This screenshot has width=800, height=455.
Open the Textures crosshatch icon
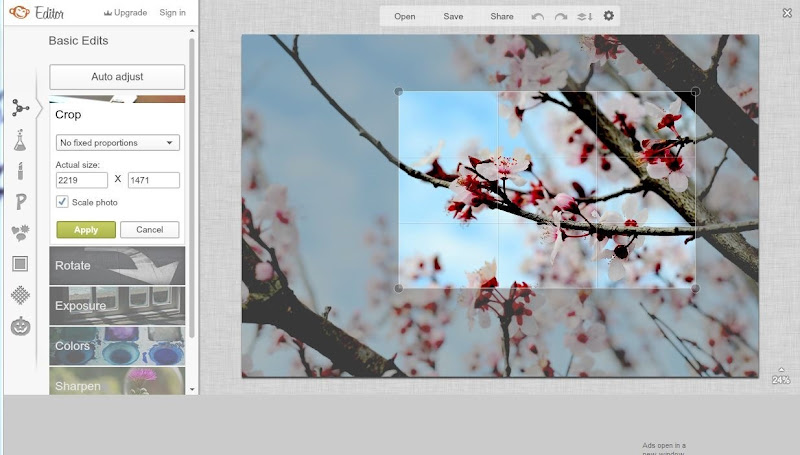pos(20,295)
